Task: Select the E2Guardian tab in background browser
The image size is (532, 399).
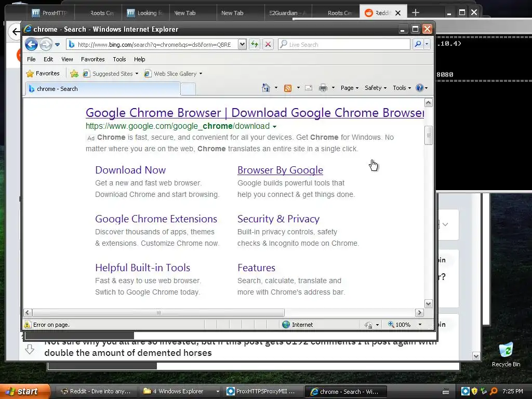Action: (288, 13)
